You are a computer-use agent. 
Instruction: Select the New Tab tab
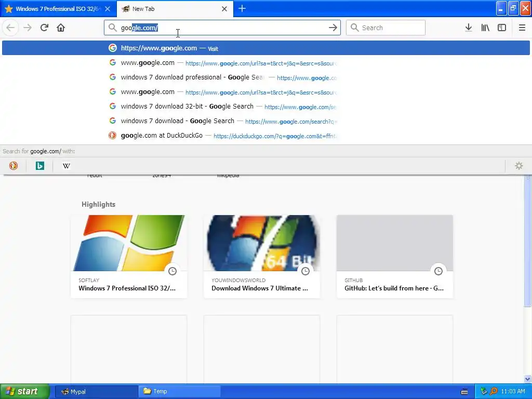pos(175,9)
